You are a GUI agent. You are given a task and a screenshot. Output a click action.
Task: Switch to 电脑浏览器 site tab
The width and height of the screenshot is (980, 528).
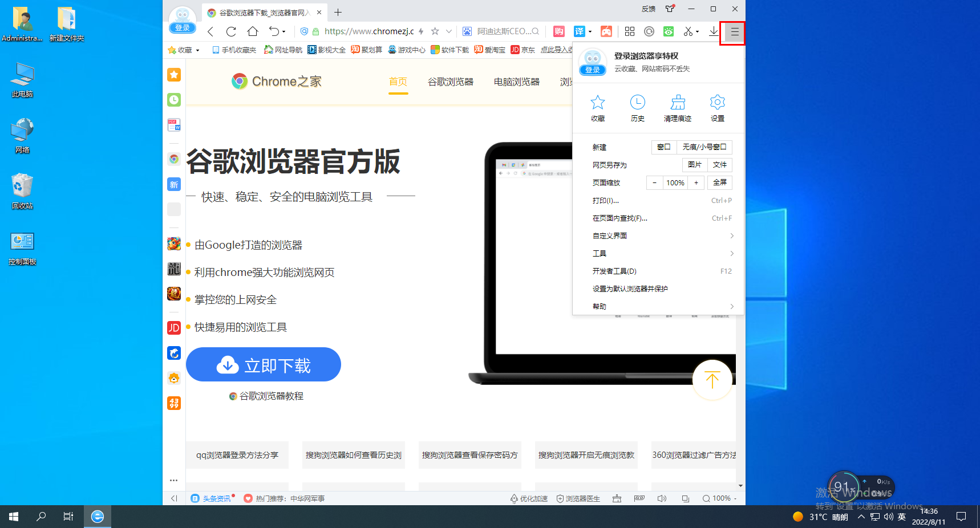pyautogui.click(x=517, y=82)
